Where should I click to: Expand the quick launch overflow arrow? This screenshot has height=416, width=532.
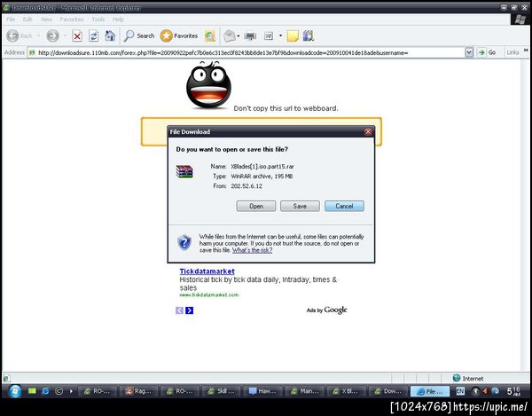pos(71,391)
